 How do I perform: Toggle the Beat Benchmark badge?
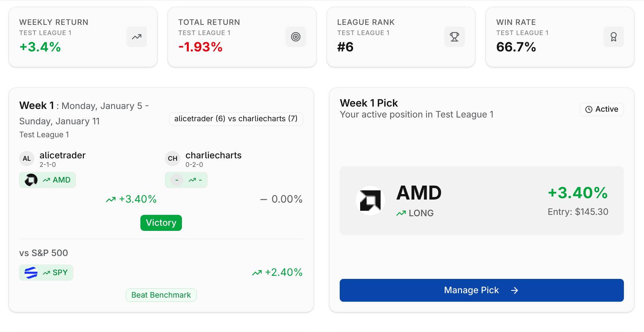tap(161, 295)
